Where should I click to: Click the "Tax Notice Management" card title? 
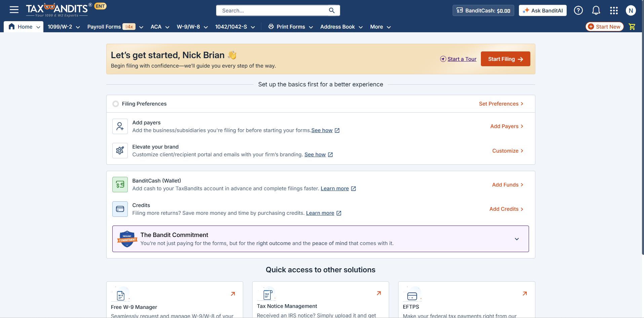tap(287, 306)
